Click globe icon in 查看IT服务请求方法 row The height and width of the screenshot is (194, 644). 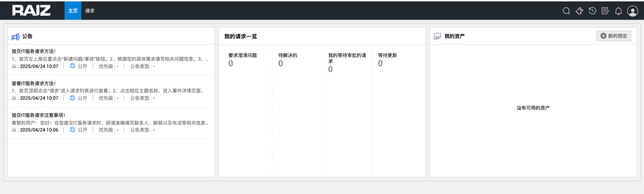pos(73,98)
